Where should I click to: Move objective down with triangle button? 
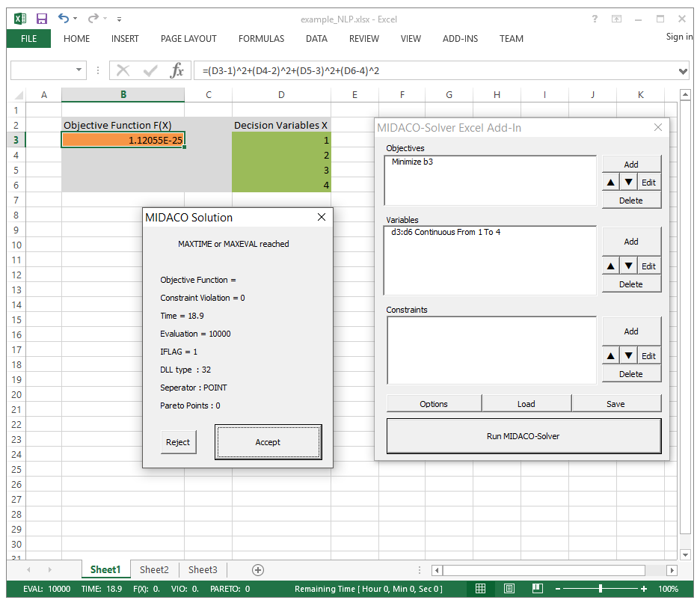tap(628, 183)
